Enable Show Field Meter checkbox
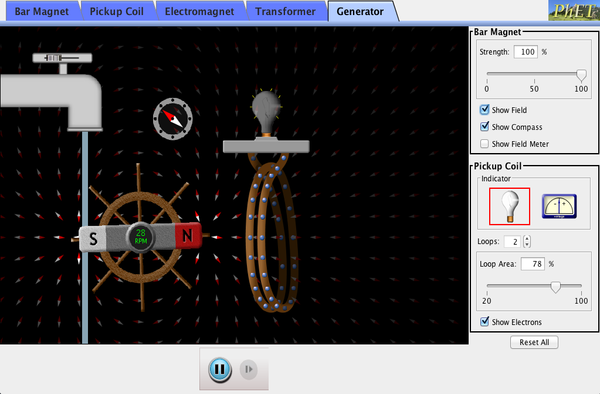Image resolution: width=600 pixels, height=394 pixels. (484, 144)
